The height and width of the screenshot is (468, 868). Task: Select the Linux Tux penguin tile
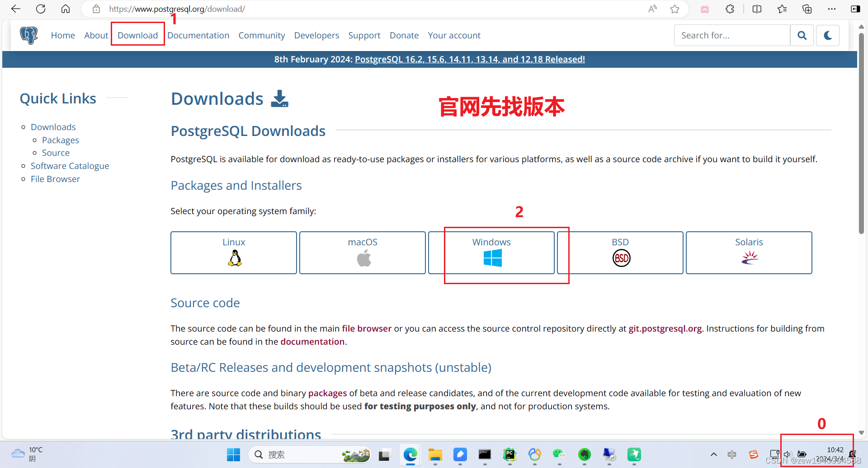(233, 253)
